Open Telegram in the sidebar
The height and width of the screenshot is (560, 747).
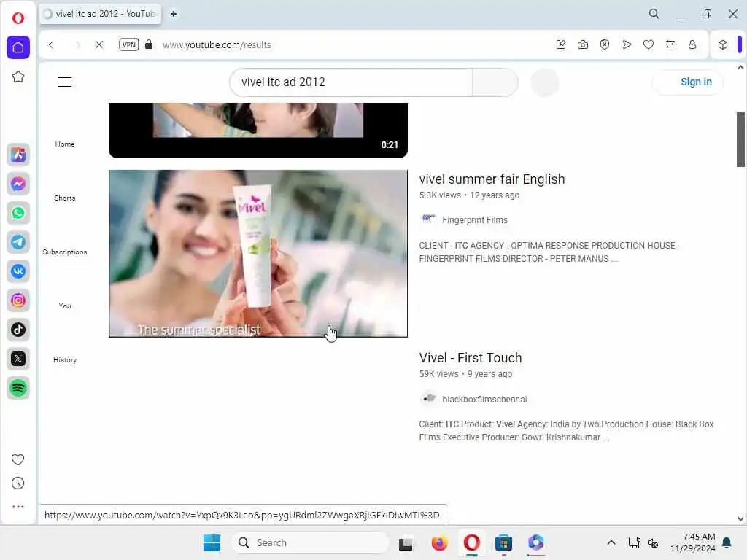coord(18,242)
